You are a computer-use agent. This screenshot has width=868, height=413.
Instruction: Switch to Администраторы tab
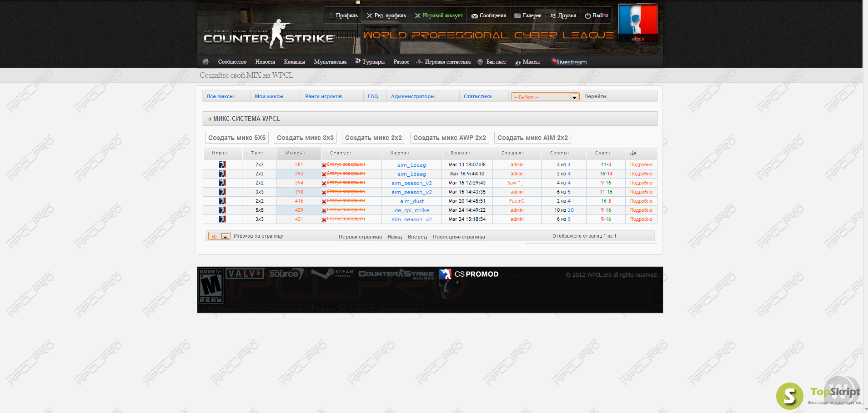point(413,96)
